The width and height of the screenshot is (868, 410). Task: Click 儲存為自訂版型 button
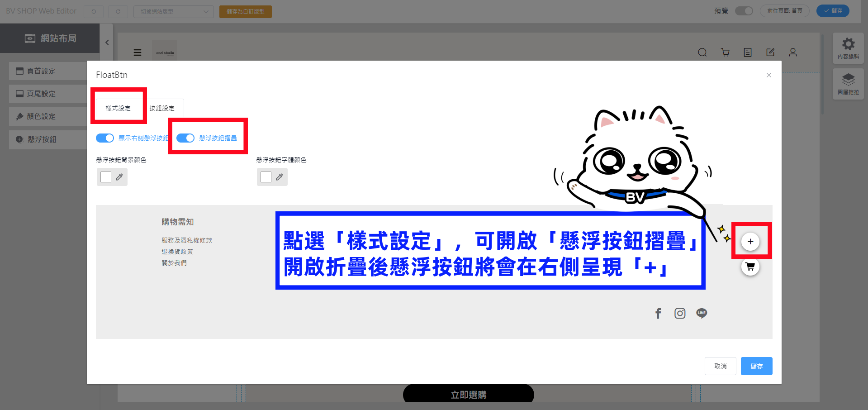point(246,11)
